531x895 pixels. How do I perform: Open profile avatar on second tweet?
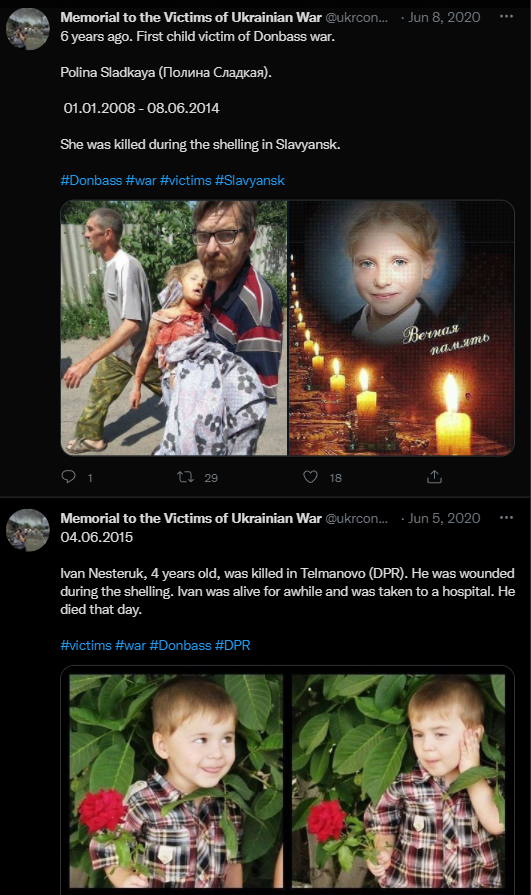(x=27, y=530)
